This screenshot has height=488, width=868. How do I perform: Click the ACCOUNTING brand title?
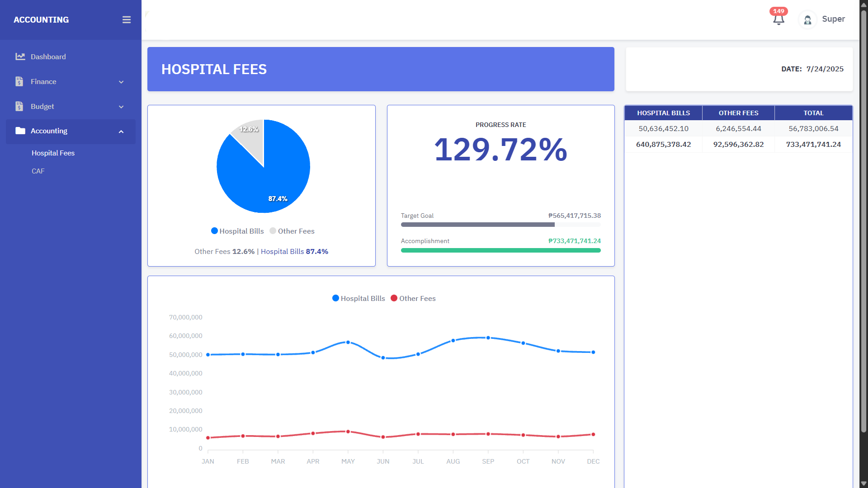(41, 20)
